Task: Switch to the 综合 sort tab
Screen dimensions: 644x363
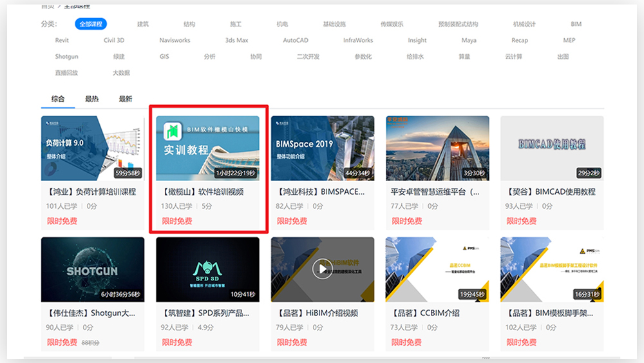Action: point(58,99)
